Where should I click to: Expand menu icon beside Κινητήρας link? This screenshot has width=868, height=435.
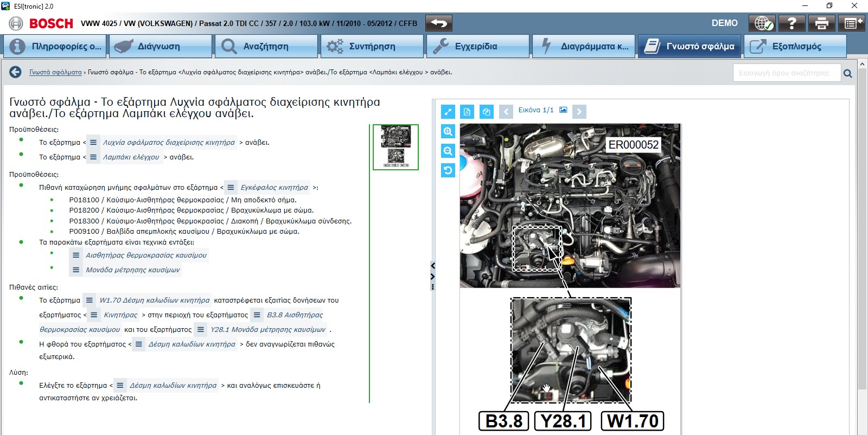pos(94,315)
